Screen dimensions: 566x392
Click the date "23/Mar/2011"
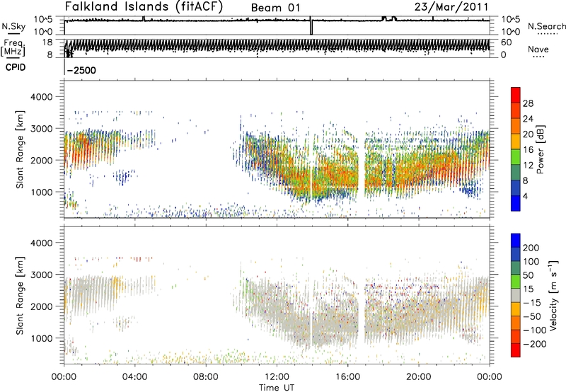point(451,6)
